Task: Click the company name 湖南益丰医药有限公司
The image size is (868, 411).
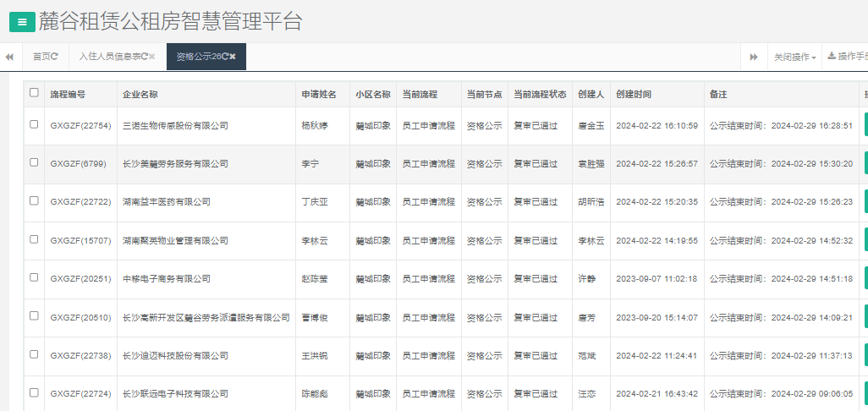Action: 167,202
